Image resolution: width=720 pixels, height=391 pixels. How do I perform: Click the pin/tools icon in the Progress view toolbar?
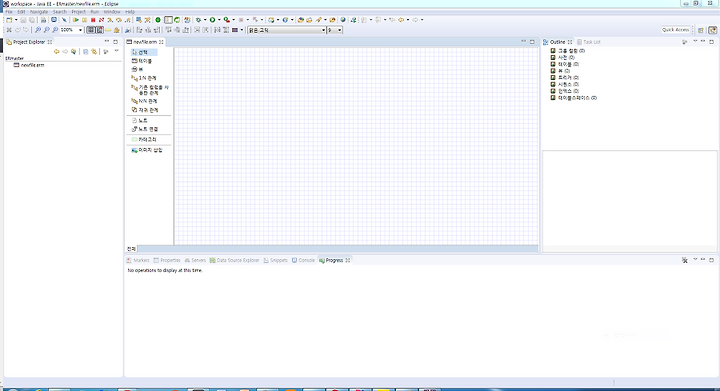(685, 260)
